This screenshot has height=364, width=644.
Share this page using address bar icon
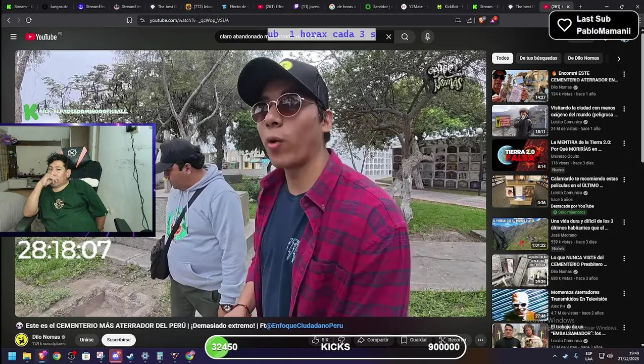tap(469, 20)
